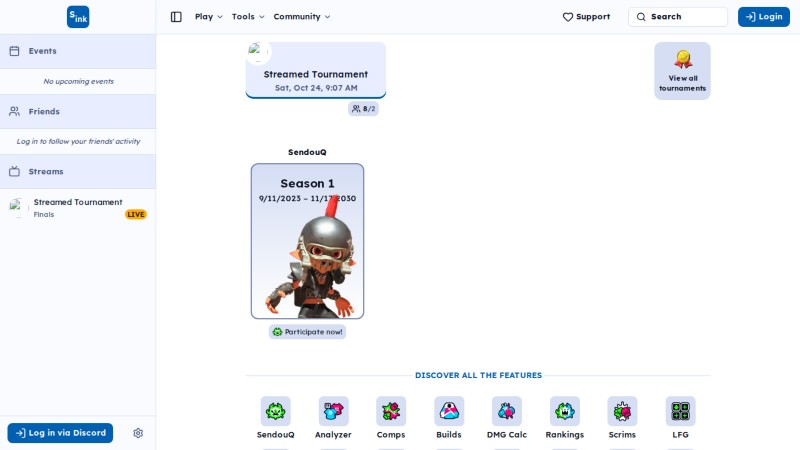Open View all tournaments

pos(682,71)
